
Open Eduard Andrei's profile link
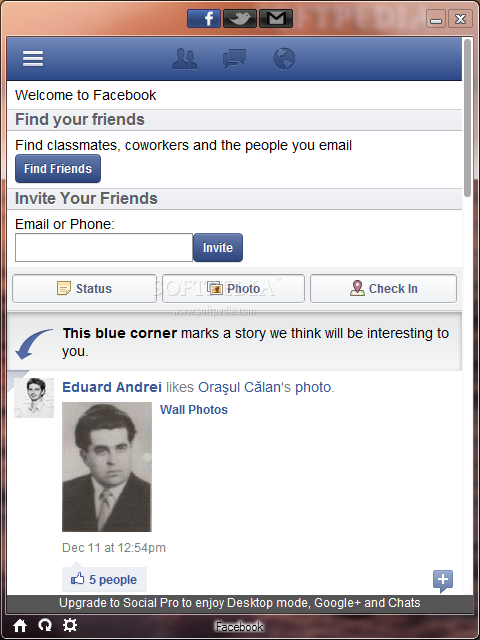tap(112, 387)
